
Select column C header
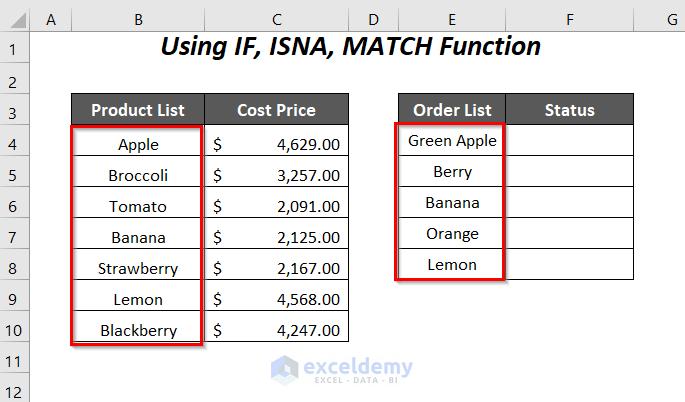pos(276,18)
